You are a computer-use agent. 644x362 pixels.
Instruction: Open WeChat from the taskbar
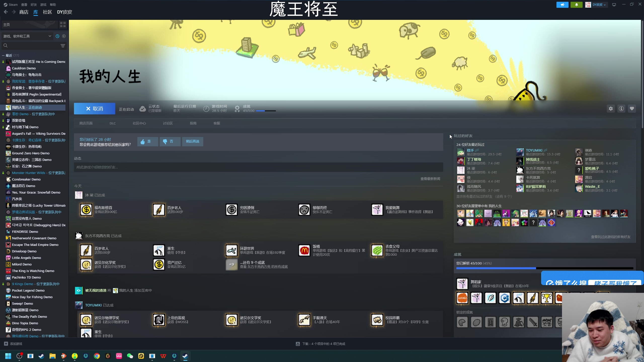tap(130, 356)
